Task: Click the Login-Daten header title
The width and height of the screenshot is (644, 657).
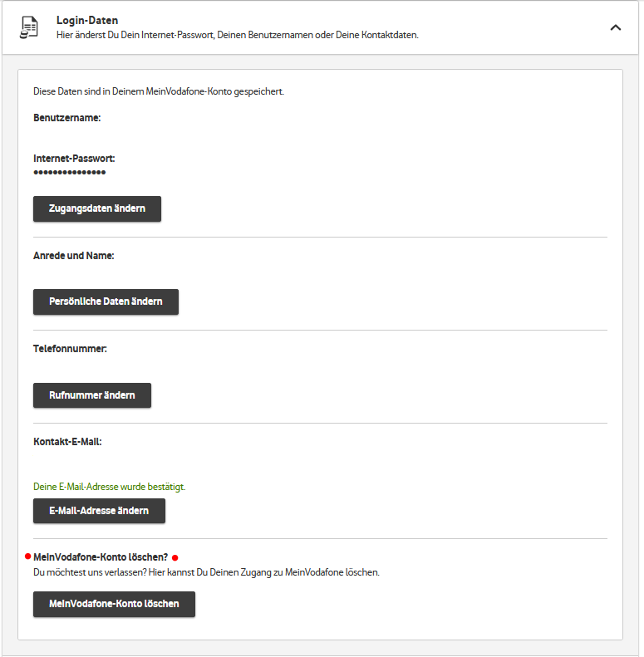Action: tap(87, 19)
